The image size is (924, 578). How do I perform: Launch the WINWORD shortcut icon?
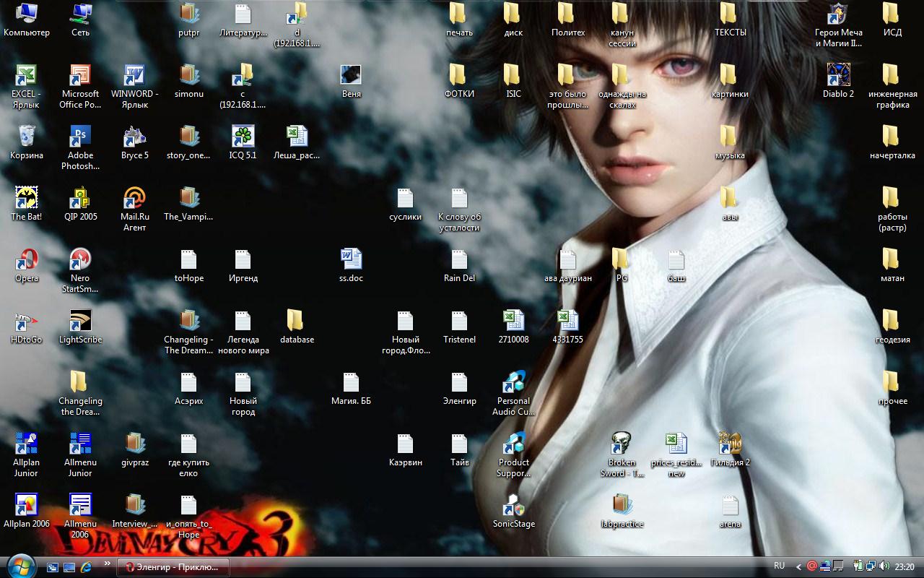pos(134,86)
